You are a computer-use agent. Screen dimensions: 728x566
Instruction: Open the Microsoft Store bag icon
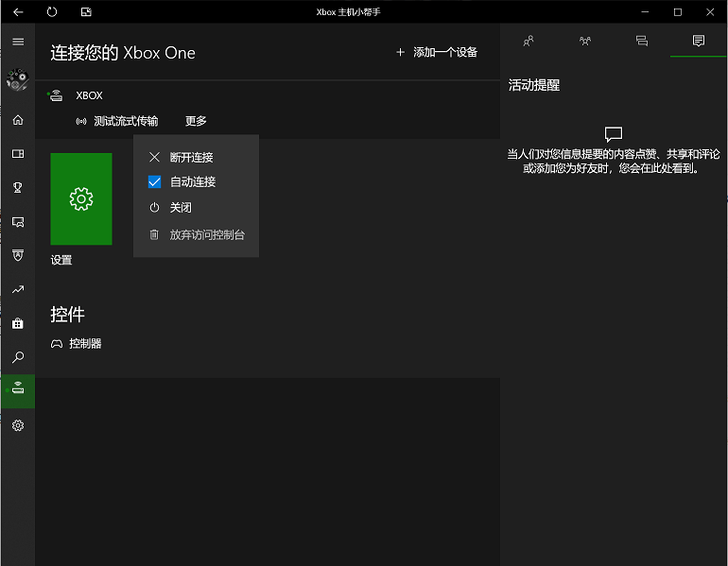click(17, 323)
